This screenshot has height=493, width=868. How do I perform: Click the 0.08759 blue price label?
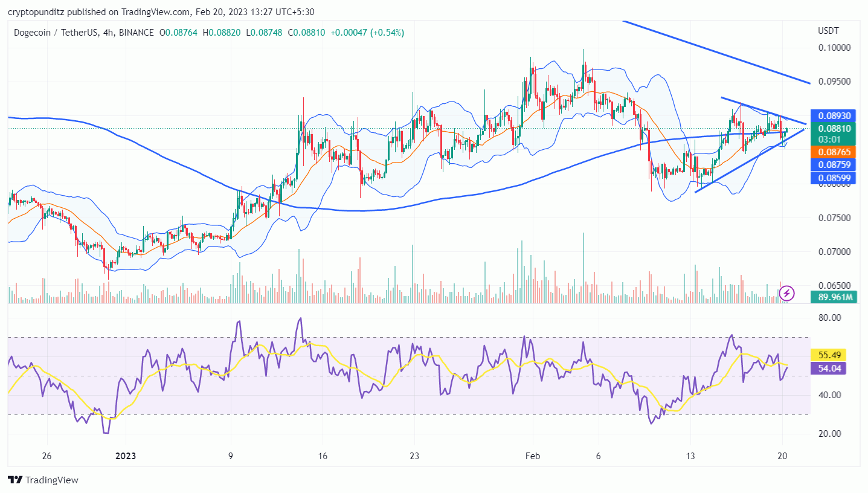click(834, 164)
